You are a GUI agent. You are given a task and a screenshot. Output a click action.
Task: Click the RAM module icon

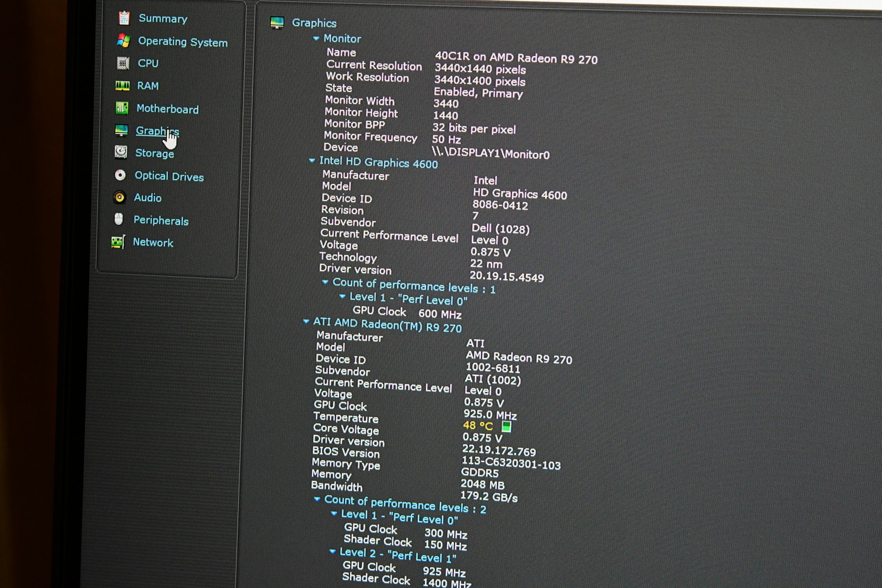pos(122,85)
